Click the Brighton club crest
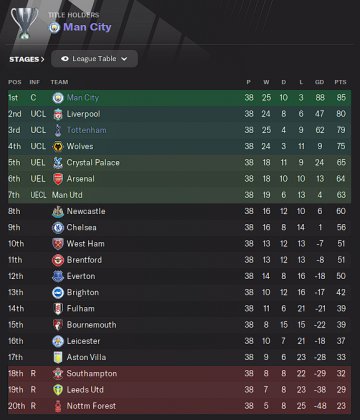Image resolution: width=360 pixels, height=420 pixels. [58, 293]
